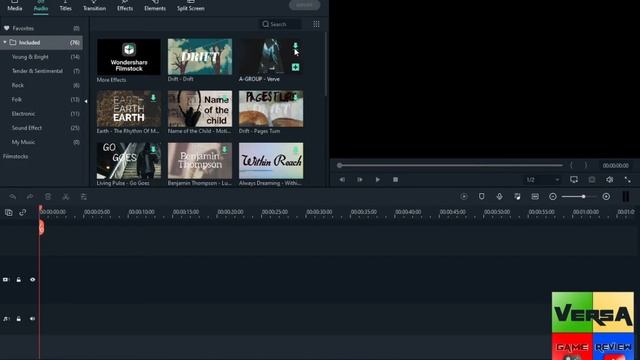The width and height of the screenshot is (640, 360).
Task: Mute the audio track
Action: coord(32,319)
